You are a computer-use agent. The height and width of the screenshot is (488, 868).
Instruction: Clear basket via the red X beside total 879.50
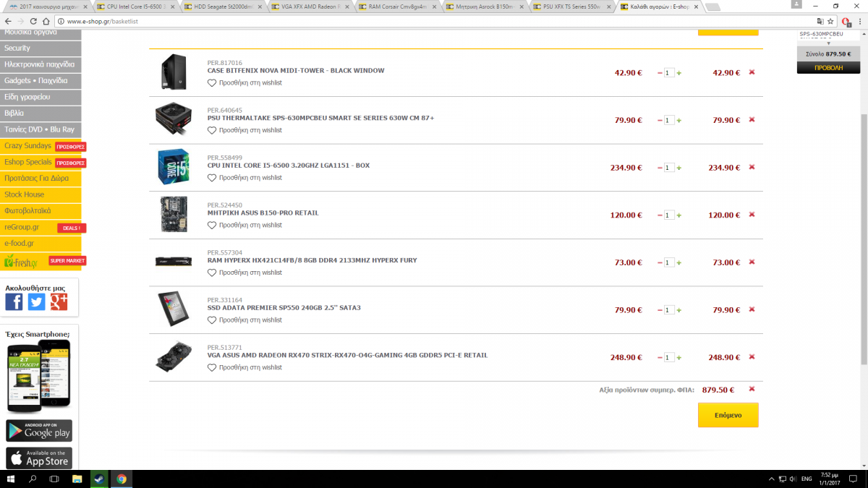(x=752, y=389)
